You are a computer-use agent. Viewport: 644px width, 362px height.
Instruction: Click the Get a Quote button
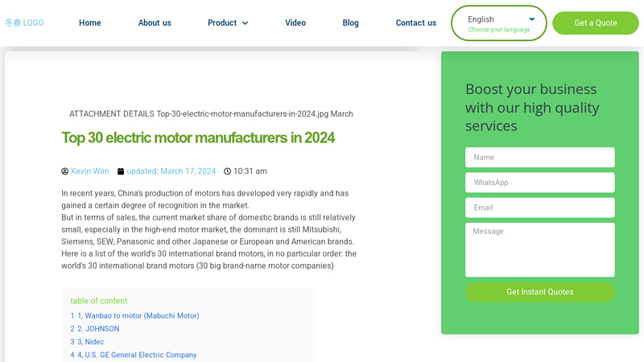596,23
